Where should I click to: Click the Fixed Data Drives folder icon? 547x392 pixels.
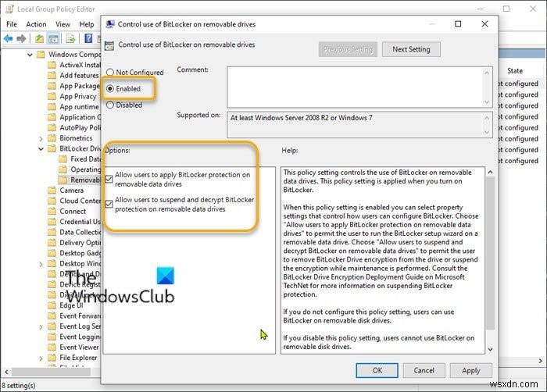click(63, 159)
